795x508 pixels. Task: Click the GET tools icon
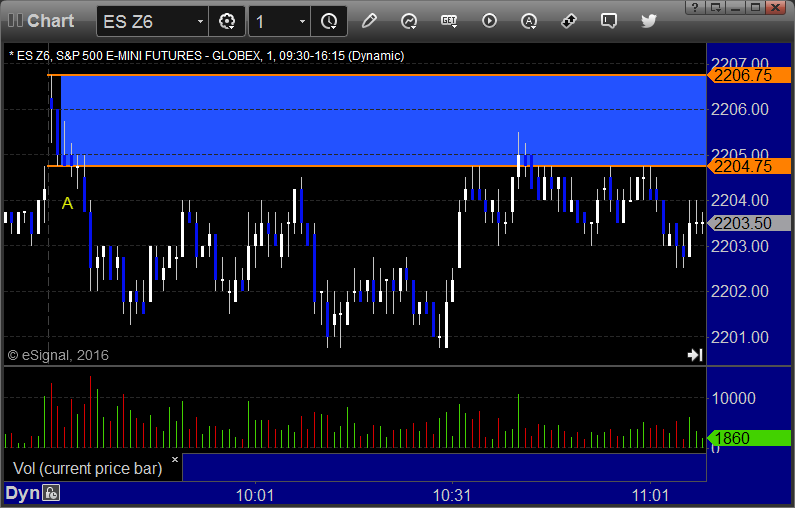point(449,21)
